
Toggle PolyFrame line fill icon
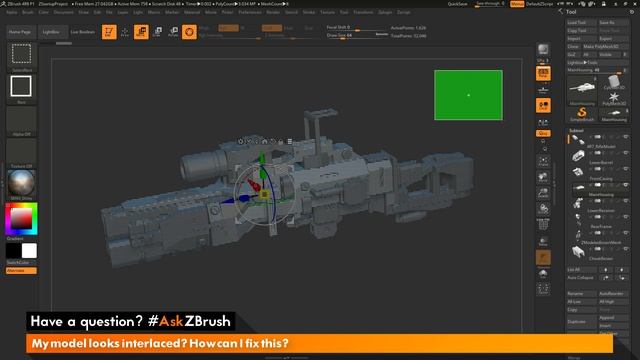pyautogui.click(x=543, y=224)
